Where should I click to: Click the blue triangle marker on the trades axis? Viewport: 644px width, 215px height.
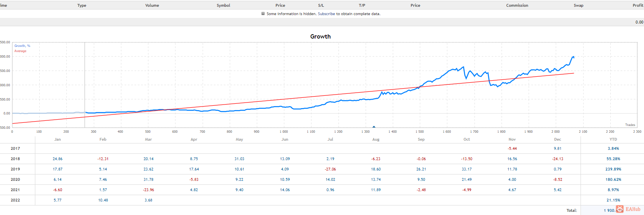coord(374,127)
